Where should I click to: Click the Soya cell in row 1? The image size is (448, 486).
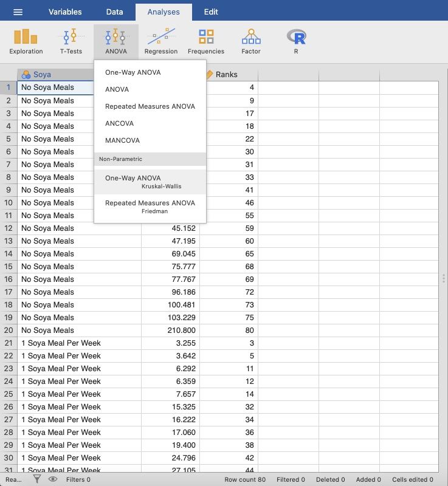56,87
